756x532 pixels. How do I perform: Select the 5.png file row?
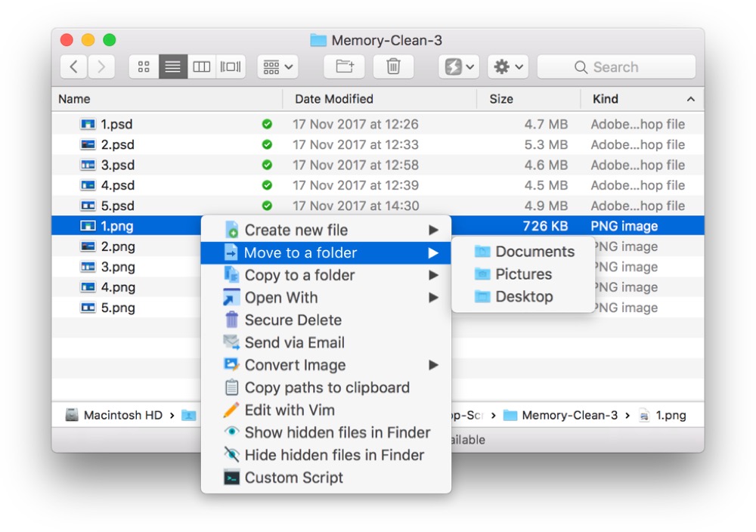click(x=118, y=308)
